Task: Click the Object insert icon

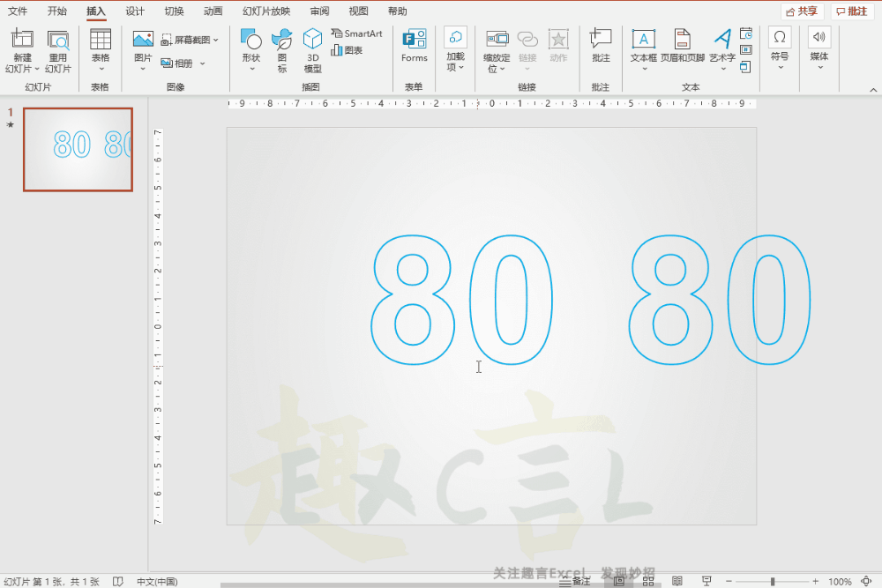Action: 745,68
